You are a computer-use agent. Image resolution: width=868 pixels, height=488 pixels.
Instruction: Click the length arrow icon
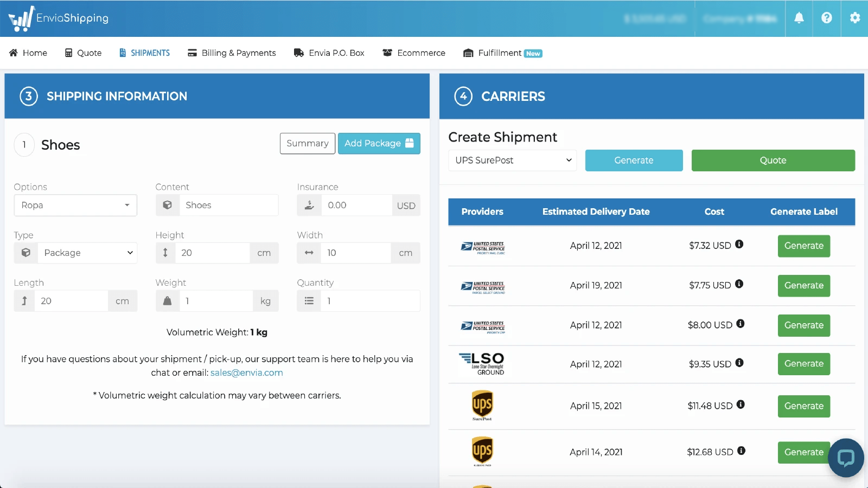(x=24, y=301)
